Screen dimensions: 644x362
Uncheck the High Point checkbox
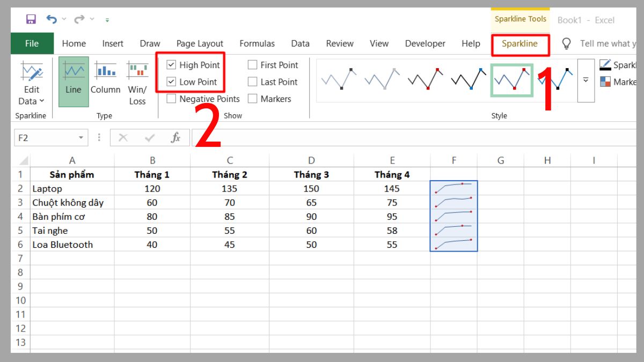pos(171,65)
